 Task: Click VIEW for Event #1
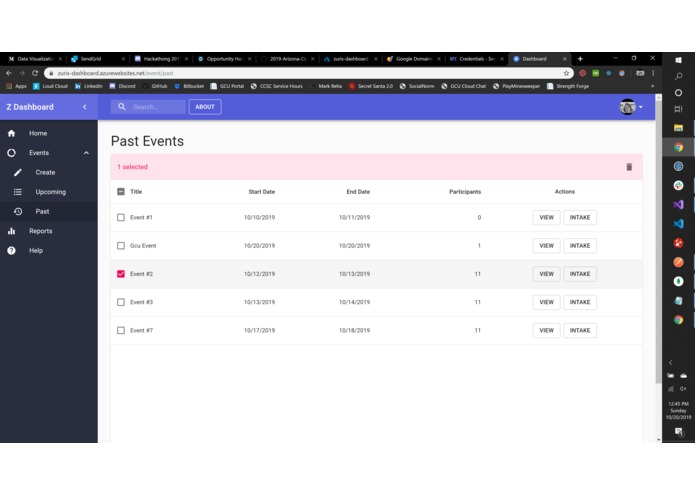[546, 218]
